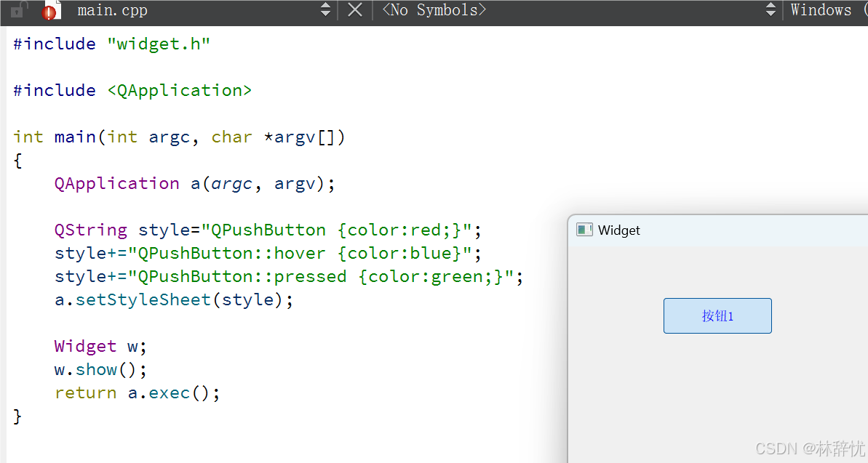Click the main function name

click(75, 137)
